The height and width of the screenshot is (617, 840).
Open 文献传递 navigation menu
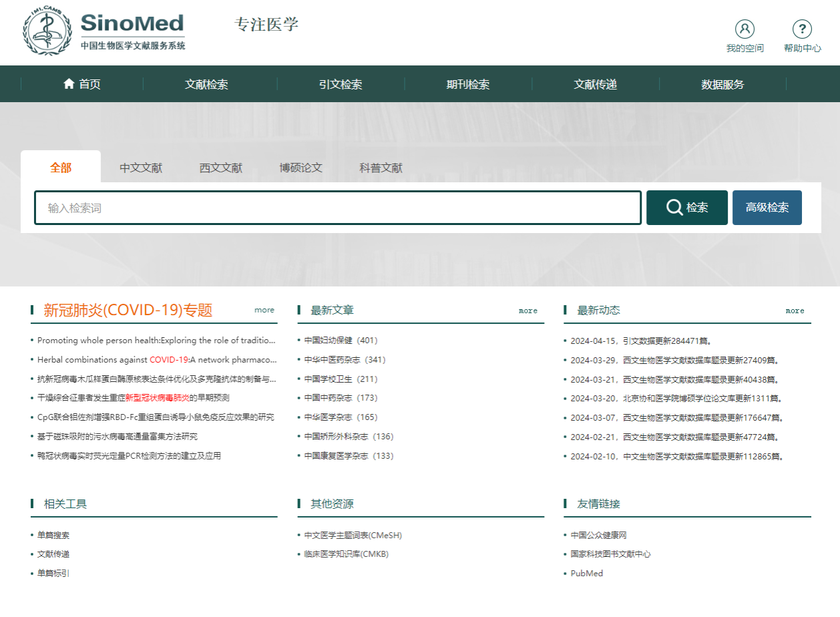click(x=596, y=84)
